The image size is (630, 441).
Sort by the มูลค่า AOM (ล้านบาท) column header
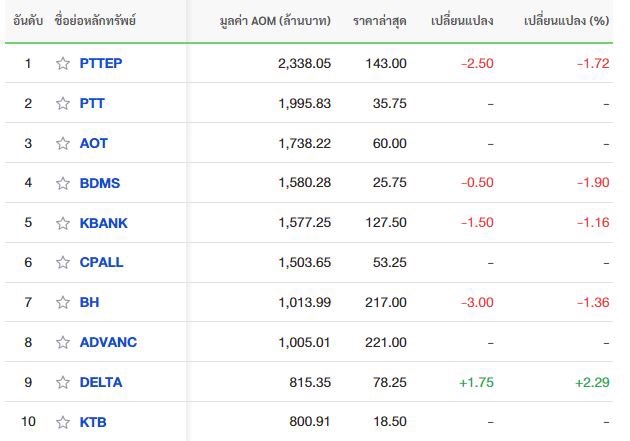pyautogui.click(x=275, y=20)
